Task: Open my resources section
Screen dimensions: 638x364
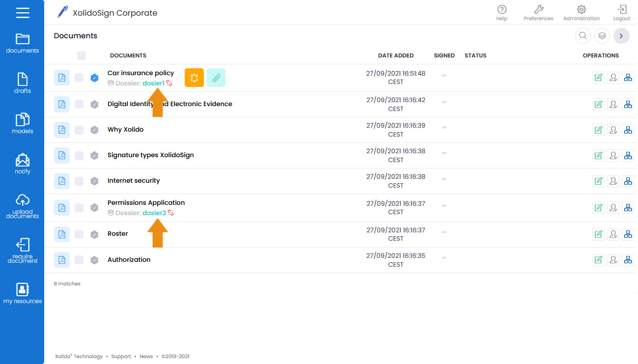Action: coord(23,293)
